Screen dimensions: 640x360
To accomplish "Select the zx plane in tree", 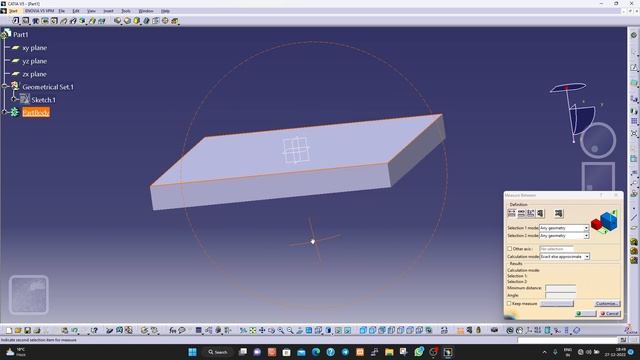I will 34,74.
